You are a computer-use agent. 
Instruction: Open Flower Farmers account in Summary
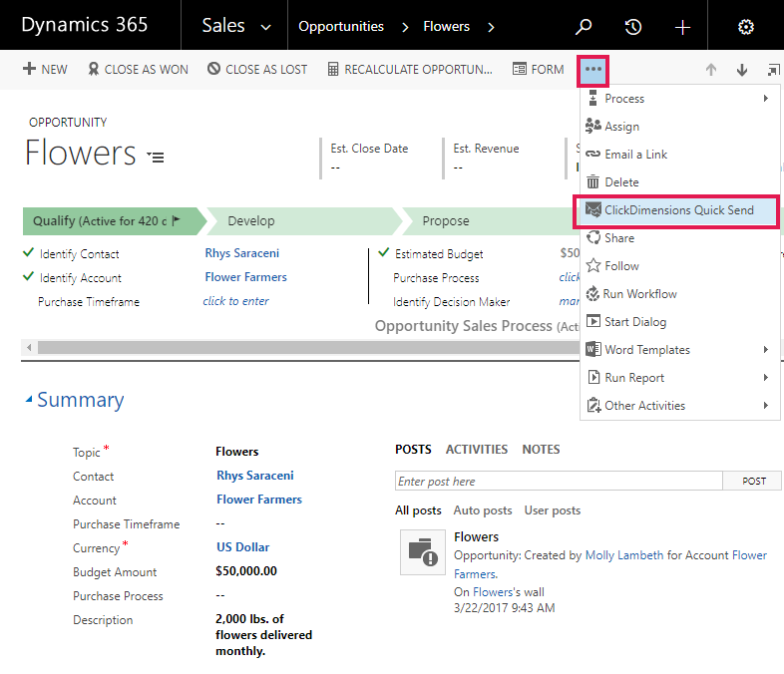pyautogui.click(x=259, y=500)
